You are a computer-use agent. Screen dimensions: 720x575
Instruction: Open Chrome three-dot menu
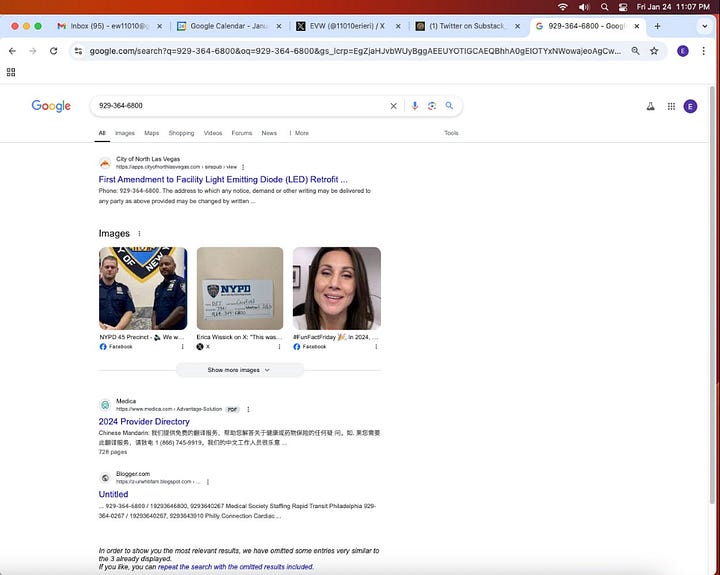pyautogui.click(x=703, y=51)
